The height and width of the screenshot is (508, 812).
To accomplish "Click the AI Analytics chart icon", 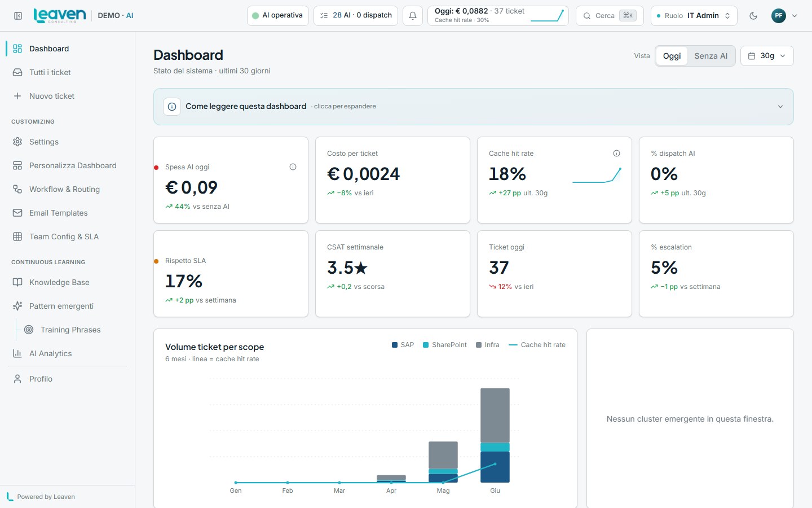I will click(x=17, y=353).
